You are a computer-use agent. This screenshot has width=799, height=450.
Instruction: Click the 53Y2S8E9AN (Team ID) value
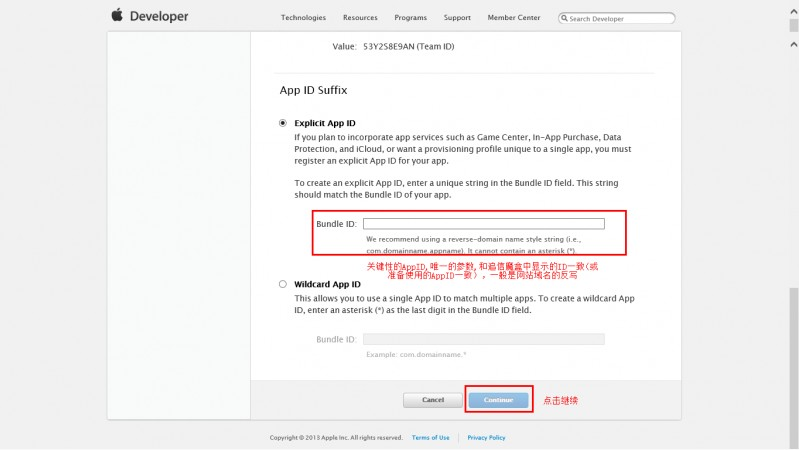409,46
